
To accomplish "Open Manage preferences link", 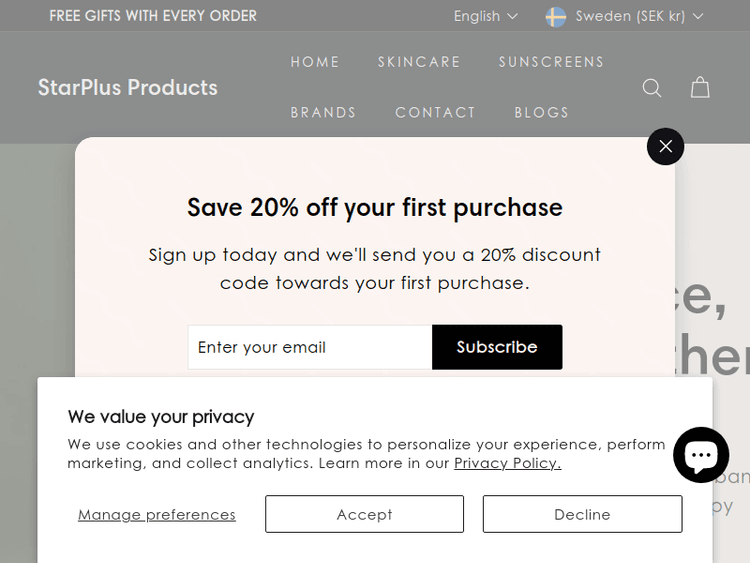I will pos(157,515).
